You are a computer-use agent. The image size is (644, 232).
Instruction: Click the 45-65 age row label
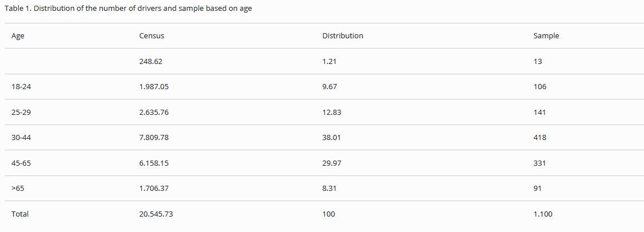21,163
